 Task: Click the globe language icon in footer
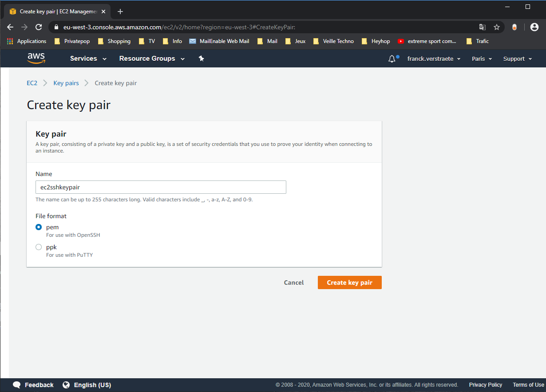(x=66, y=385)
